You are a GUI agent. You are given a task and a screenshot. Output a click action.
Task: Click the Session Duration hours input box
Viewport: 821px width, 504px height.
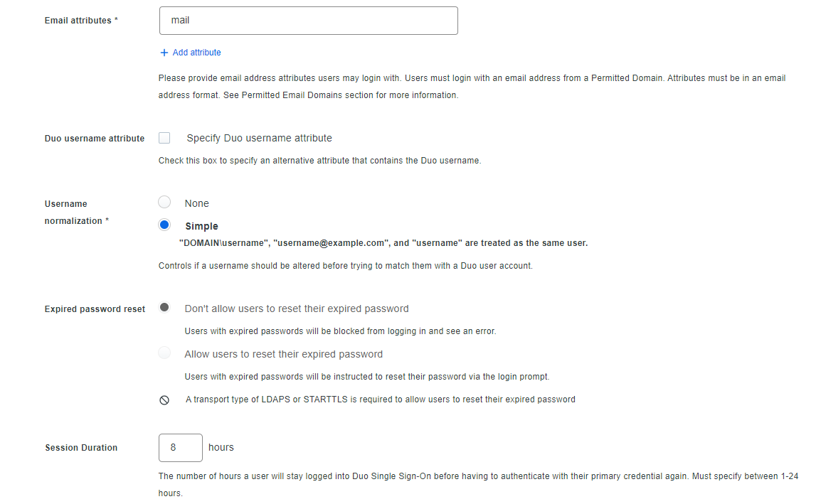click(x=180, y=448)
